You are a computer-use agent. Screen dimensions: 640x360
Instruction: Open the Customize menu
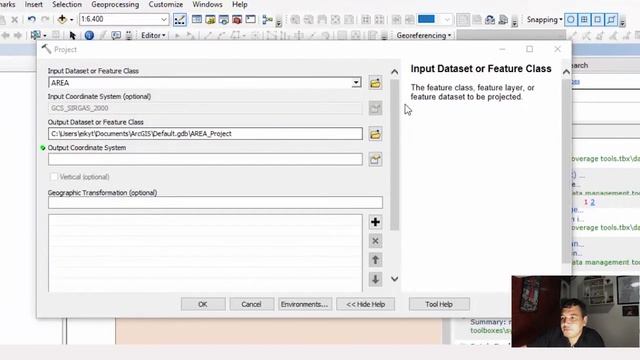[x=166, y=4]
